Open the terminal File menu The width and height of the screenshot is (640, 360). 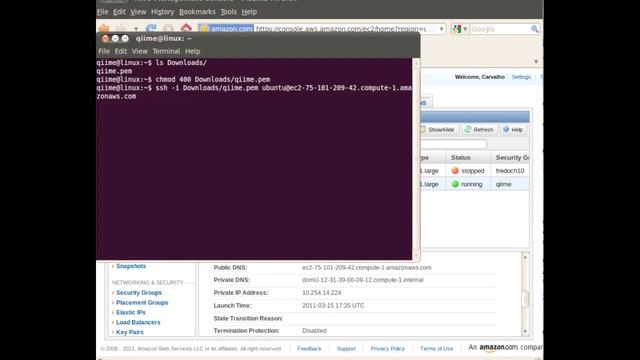click(104, 51)
